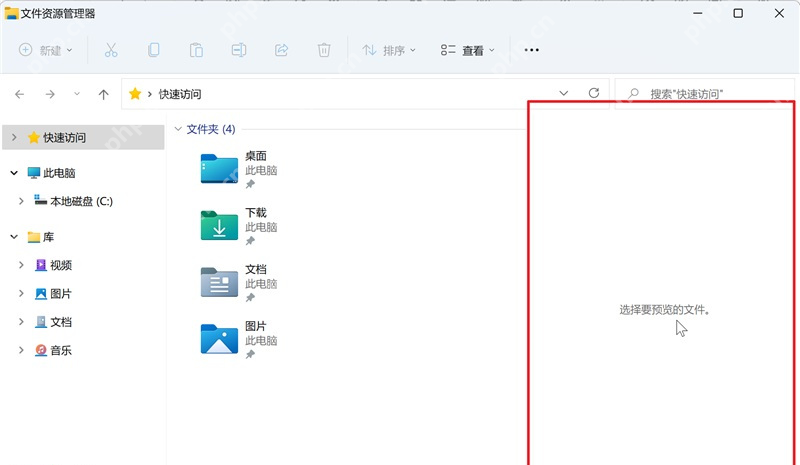
Task: Select 音乐 library in sidebar
Action: (x=54, y=350)
